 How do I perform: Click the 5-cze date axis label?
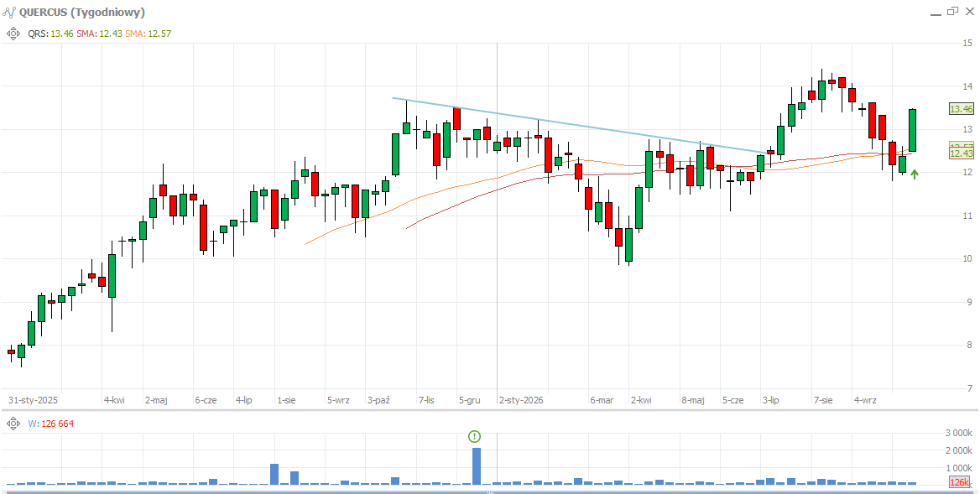[733, 400]
